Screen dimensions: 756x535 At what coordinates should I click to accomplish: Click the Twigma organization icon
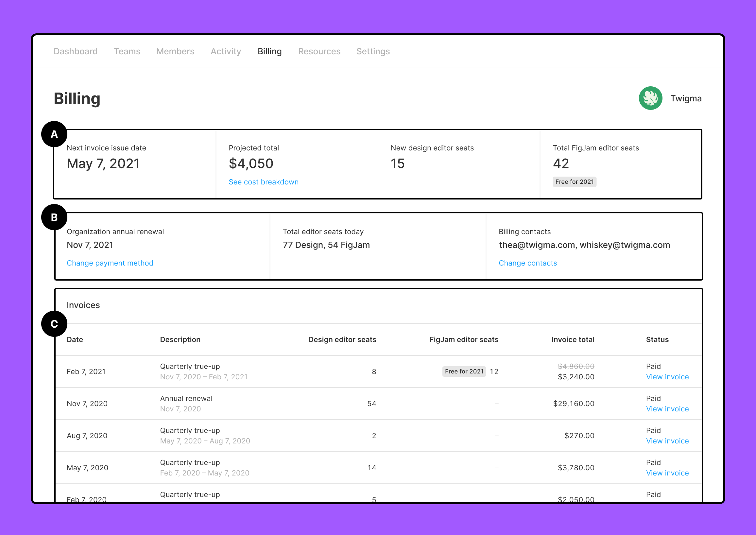tap(649, 98)
